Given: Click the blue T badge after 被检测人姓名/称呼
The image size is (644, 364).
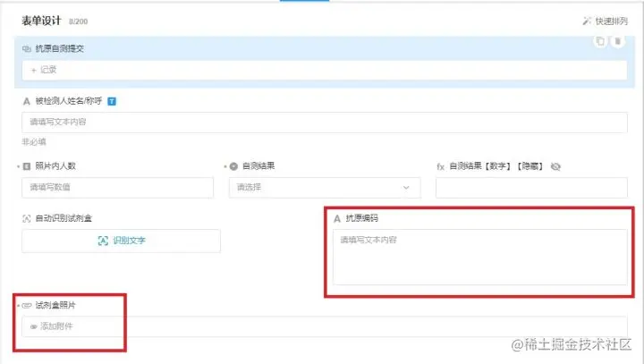Looking at the screenshot, I should pyautogui.click(x=112, y=101).
